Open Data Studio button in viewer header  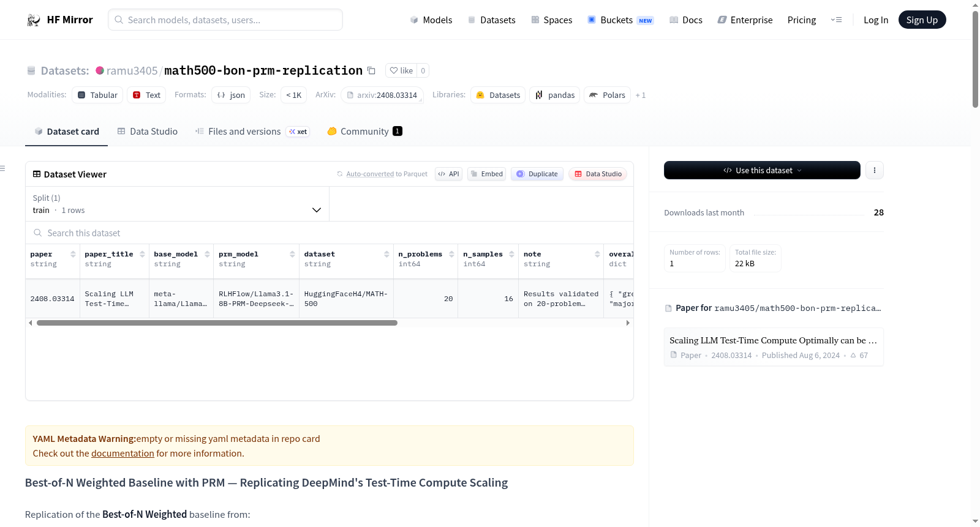[598, 174]
